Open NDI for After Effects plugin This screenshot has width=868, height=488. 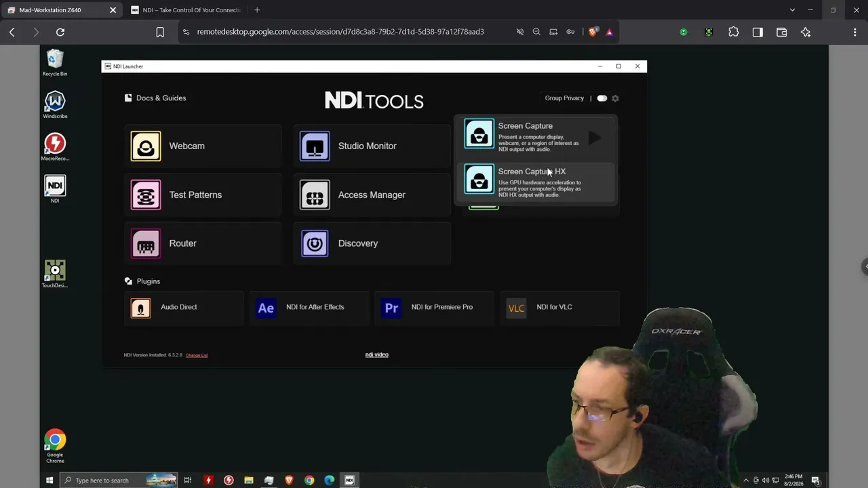(309, 308)
